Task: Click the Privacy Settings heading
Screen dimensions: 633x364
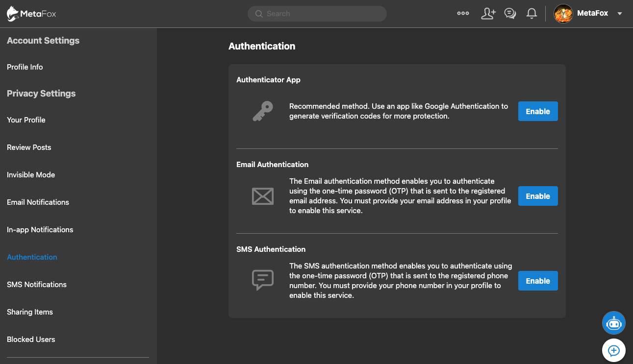Action: pyautogui.click(x=41, y=94)
